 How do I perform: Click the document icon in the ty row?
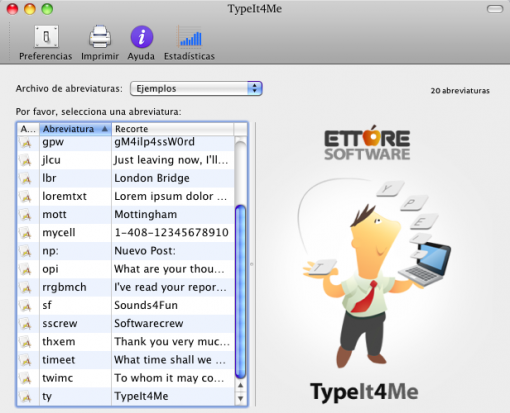click(26, 397)
